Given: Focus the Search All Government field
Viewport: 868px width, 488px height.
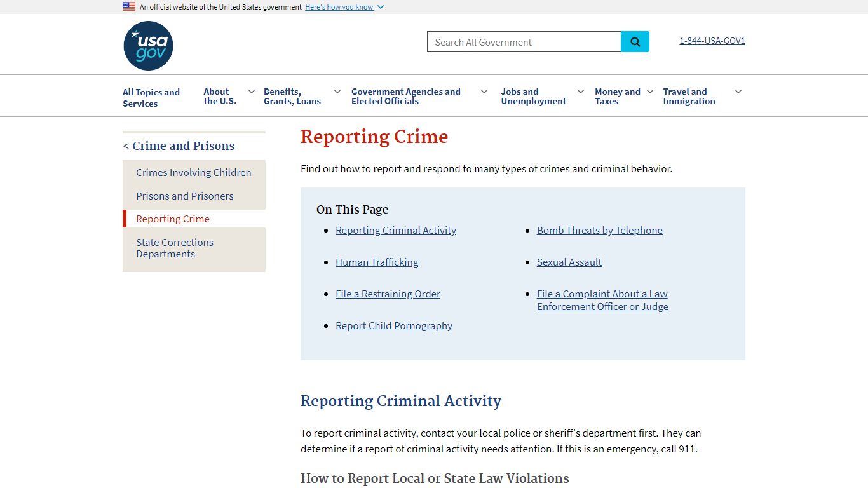Looking at the screenshot, I should click(524, 42).
